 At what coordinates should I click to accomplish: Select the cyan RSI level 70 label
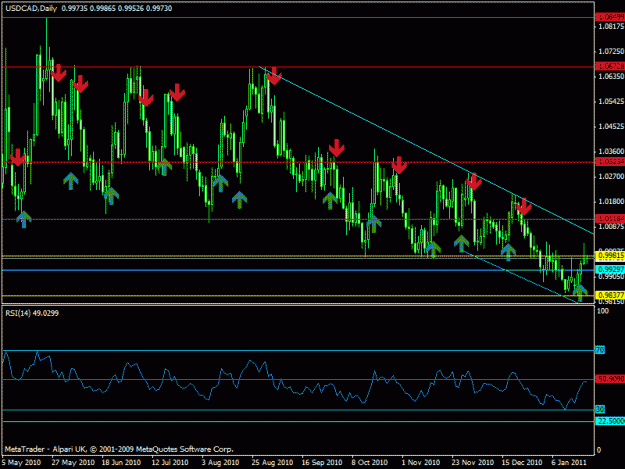click(x=600, y=350)
